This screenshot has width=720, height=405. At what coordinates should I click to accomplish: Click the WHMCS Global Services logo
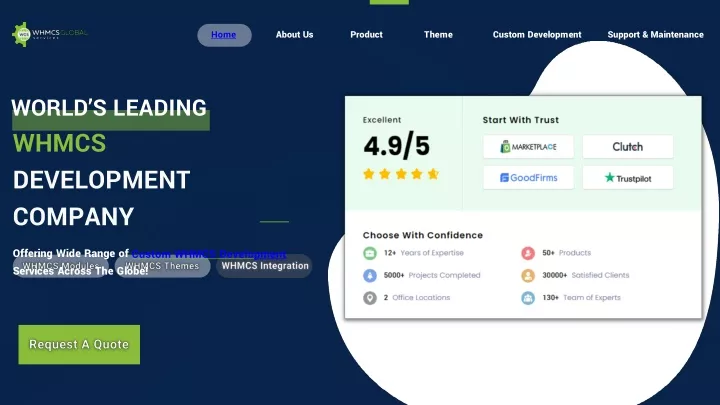pyautogui.click(x=50, y=34)
